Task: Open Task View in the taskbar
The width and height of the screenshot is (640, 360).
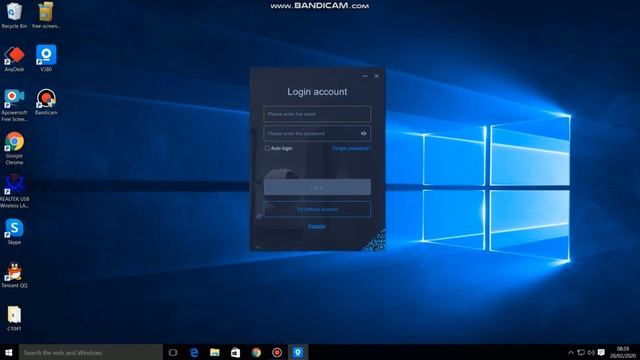Action: 173,352
